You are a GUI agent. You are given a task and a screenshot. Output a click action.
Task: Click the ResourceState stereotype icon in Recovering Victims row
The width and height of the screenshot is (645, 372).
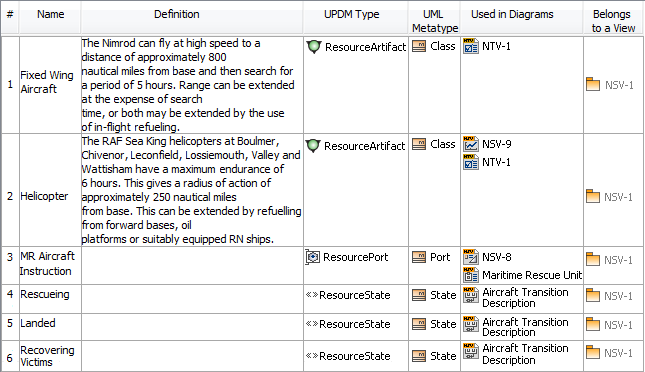(x=312, y=356)
